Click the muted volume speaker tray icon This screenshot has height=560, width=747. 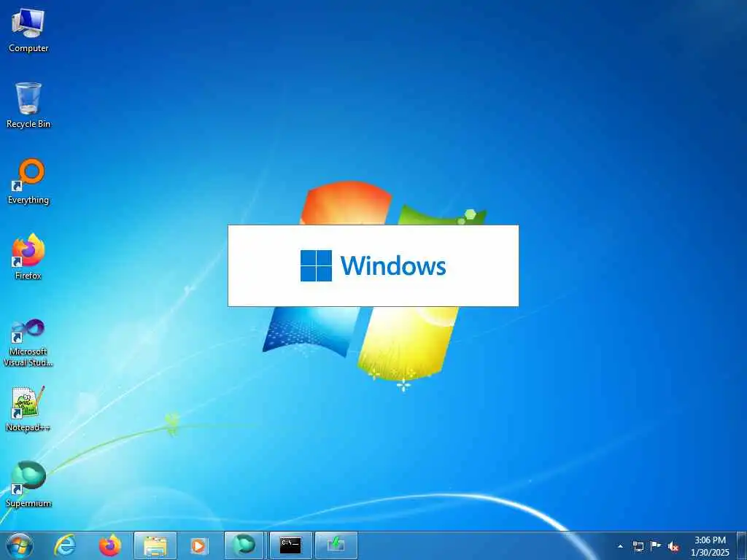point(673,547)
